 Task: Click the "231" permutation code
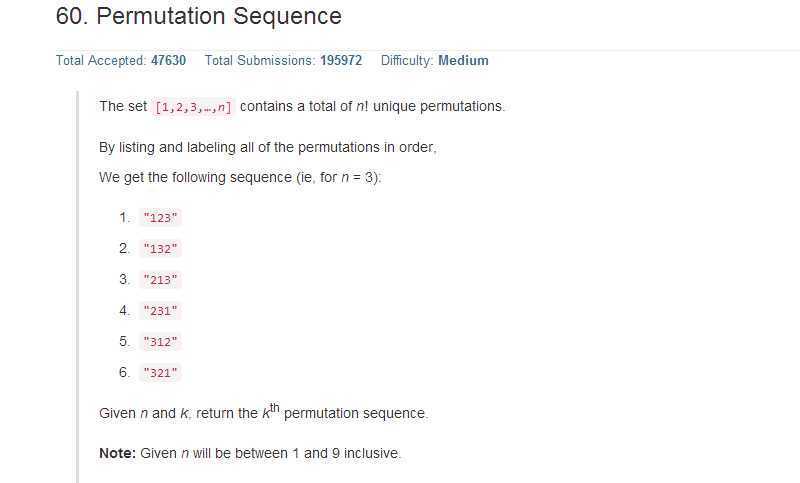point(160,311)
